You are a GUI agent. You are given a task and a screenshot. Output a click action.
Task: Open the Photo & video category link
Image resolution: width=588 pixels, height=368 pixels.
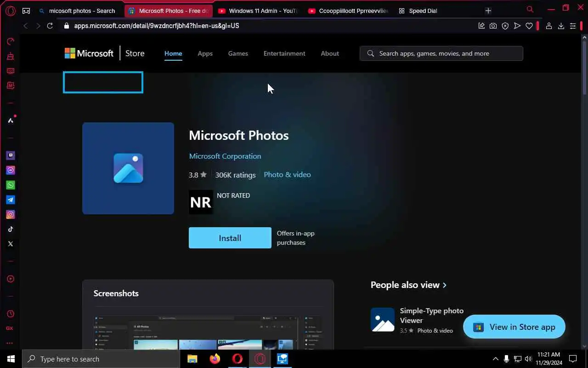point(287,174)
